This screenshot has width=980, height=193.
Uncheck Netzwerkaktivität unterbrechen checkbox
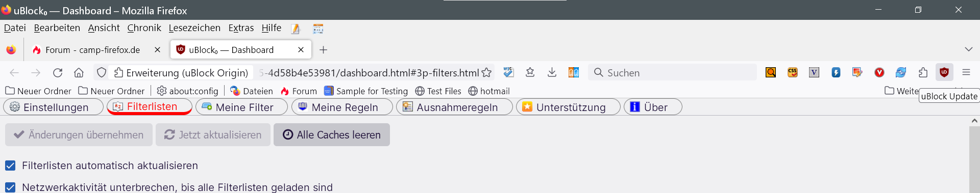point(10,187)
